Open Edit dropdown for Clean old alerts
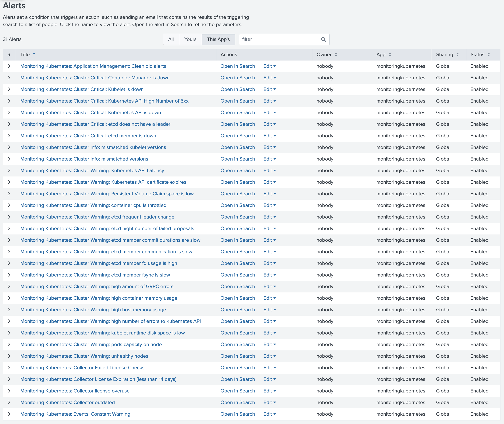The width and height of the screenshot is (504, 424). tap(270, 66)
